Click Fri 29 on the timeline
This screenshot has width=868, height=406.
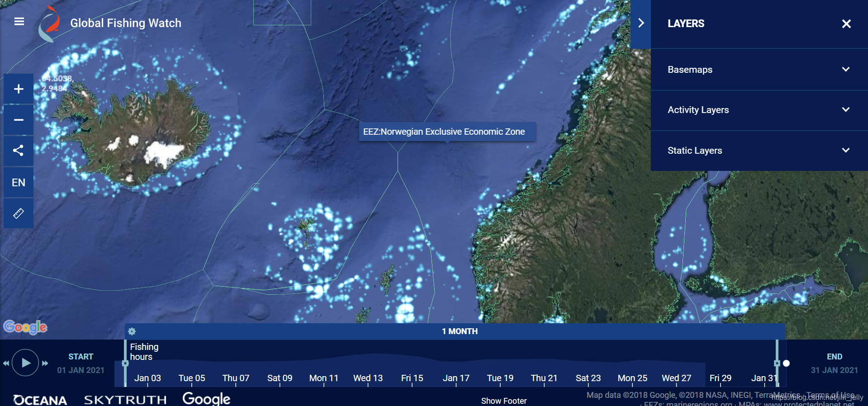(721, 378)
